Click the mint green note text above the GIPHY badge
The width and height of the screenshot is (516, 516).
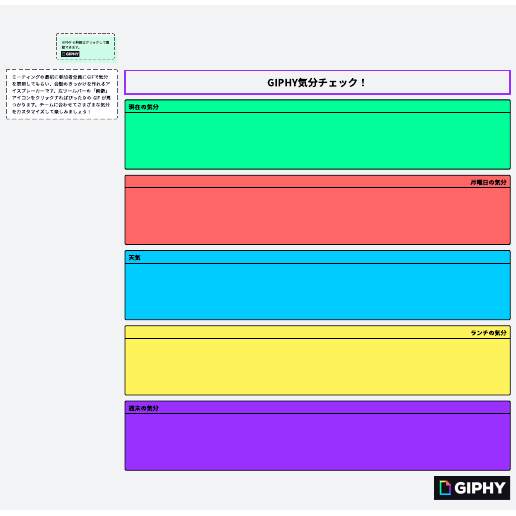[85, 45]
